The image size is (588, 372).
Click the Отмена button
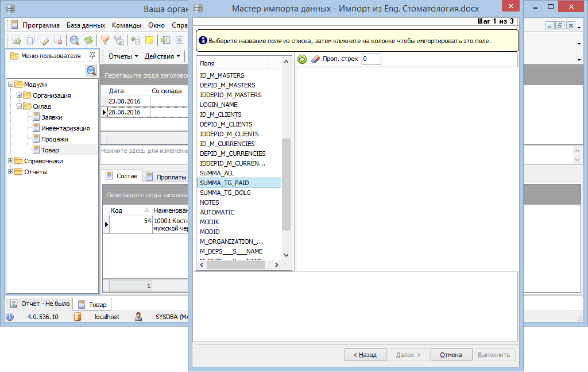coord(451,355)
